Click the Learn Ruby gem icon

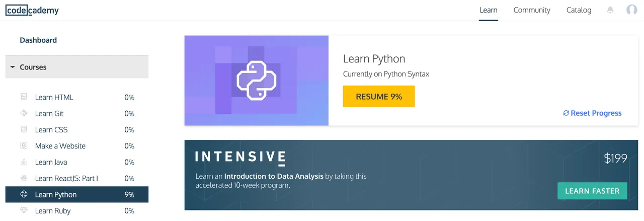coord(23,210)
